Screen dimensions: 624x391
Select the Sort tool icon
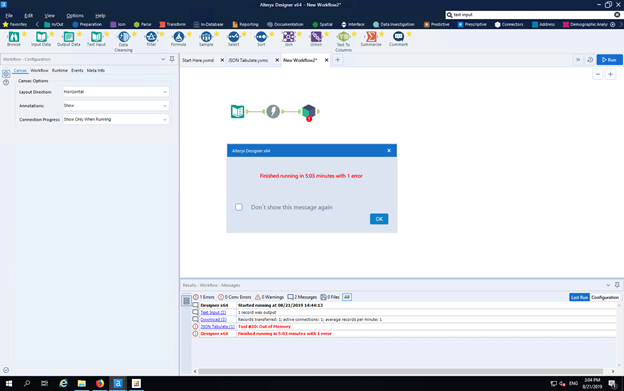[x=261, y=37]
